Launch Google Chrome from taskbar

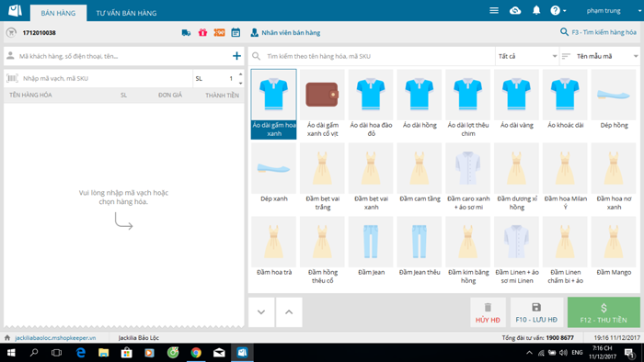196,353
